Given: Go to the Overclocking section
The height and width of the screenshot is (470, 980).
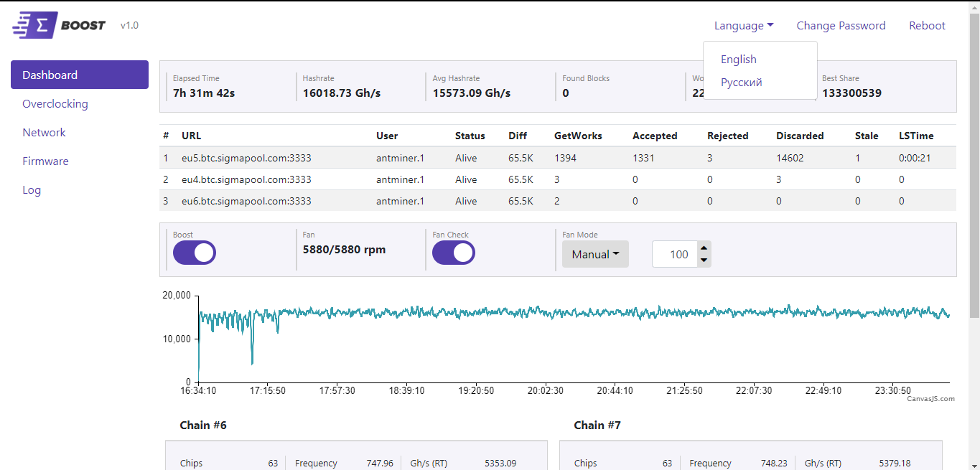Looking at the screenshot, I should 55,103.
